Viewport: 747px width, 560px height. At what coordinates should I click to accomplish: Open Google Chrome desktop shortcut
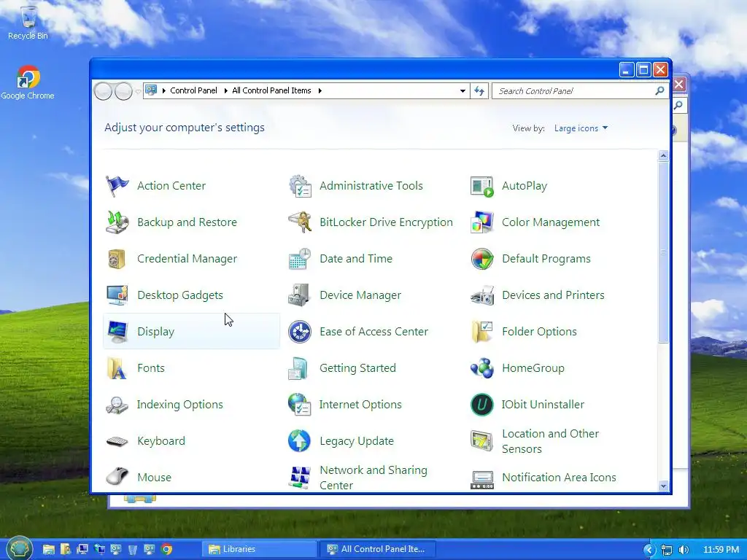point(28,82)
